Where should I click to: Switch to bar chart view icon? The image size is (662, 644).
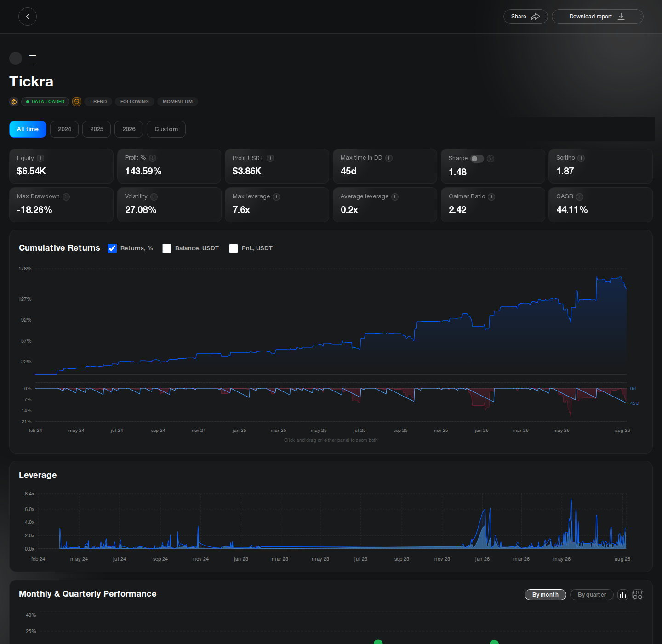[x=623, y=595]
